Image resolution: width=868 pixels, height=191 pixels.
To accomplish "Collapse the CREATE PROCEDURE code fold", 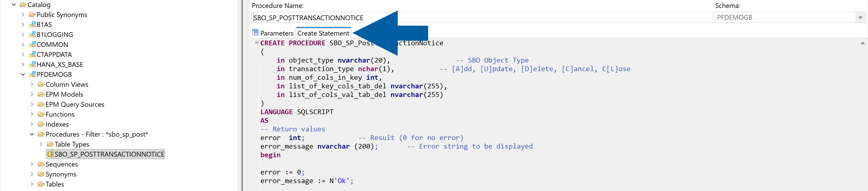I will click(x=257, y=43).
